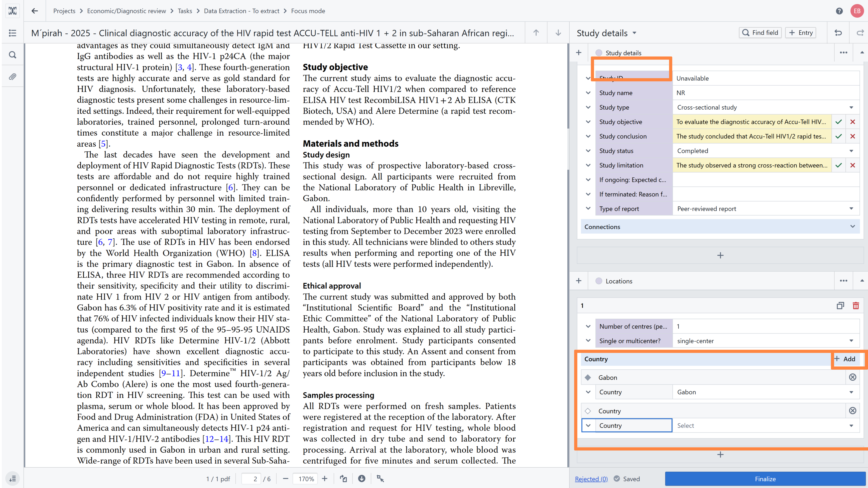Zoom out the PDF with minus icon
Screen dimensions: 868x488
285,479
